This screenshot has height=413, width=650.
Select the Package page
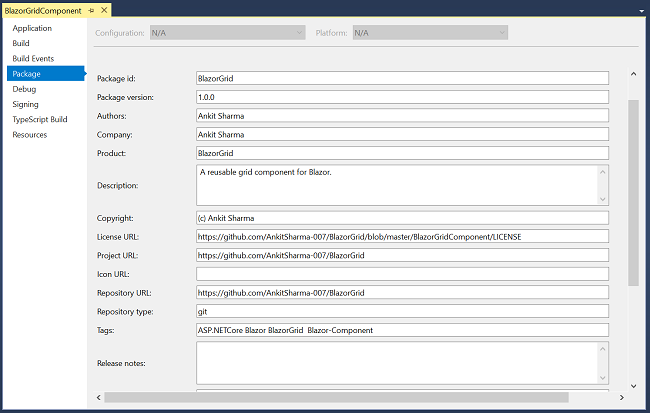point(46,73)
